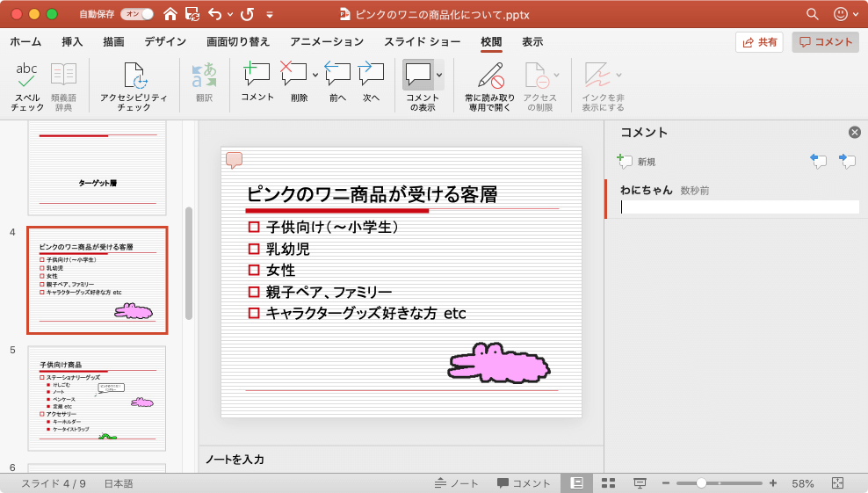Expand the delete comment (削除) dropdown arrow
Screen dimensions: 868x493
(315, 75)
